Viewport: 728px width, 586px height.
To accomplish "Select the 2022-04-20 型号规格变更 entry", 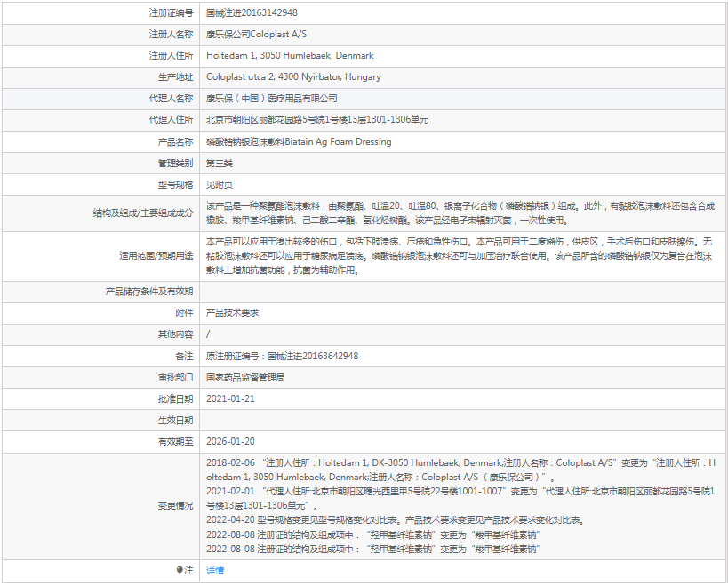I will [395, 520].
